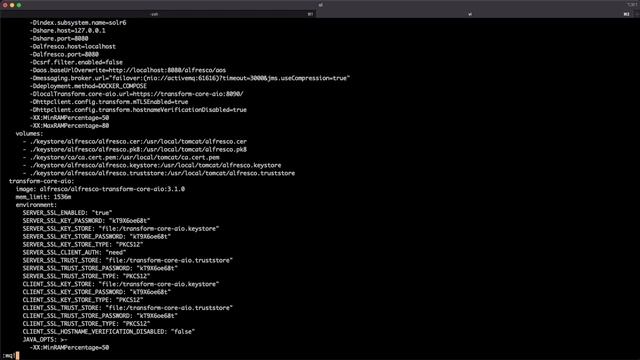
Task: Click the transform.mTLSEnabled=true line
Action: tap(109, 102)
